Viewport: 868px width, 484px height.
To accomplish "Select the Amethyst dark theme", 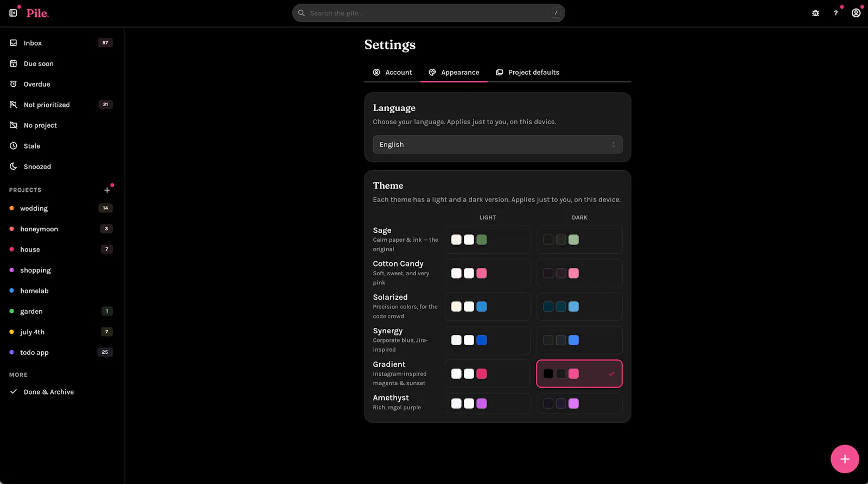I will 579,404.
